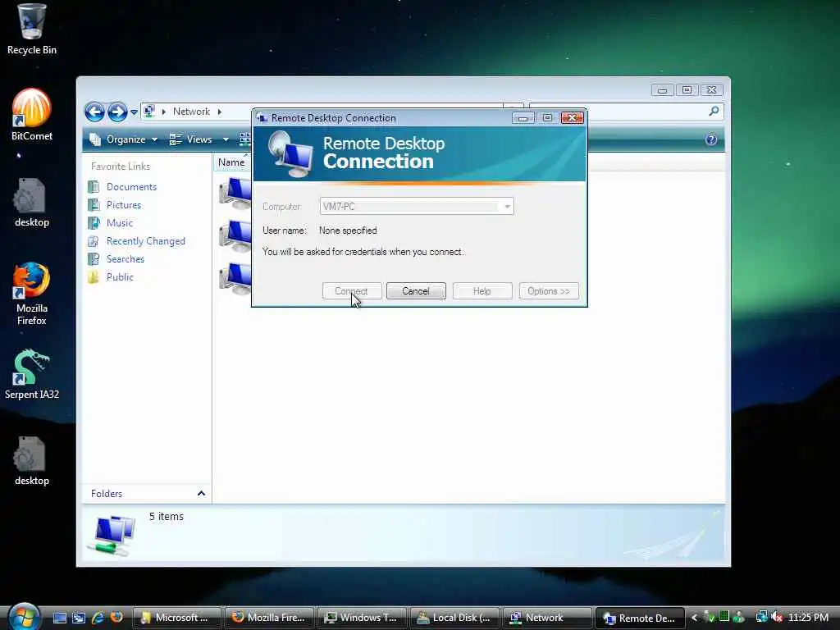Click the Forward arrow in Network window
The image size is (840, 630).
(117, 112)
